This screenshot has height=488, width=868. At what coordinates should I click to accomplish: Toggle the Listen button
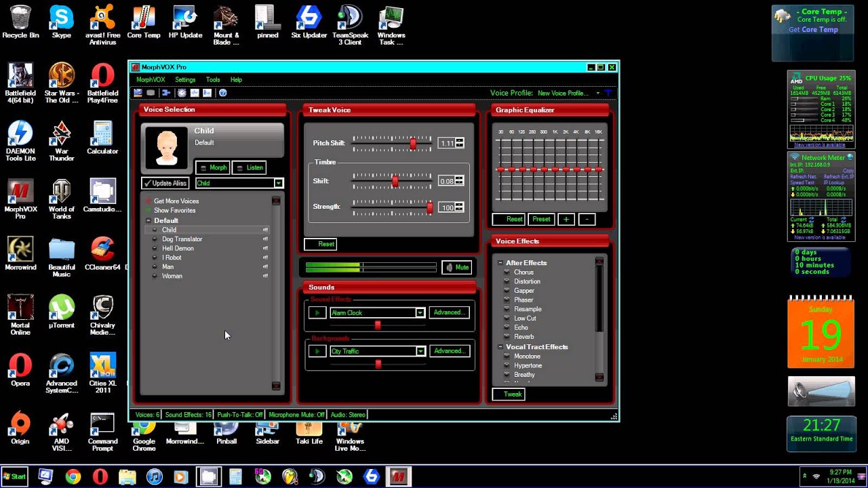click(249, 167)
